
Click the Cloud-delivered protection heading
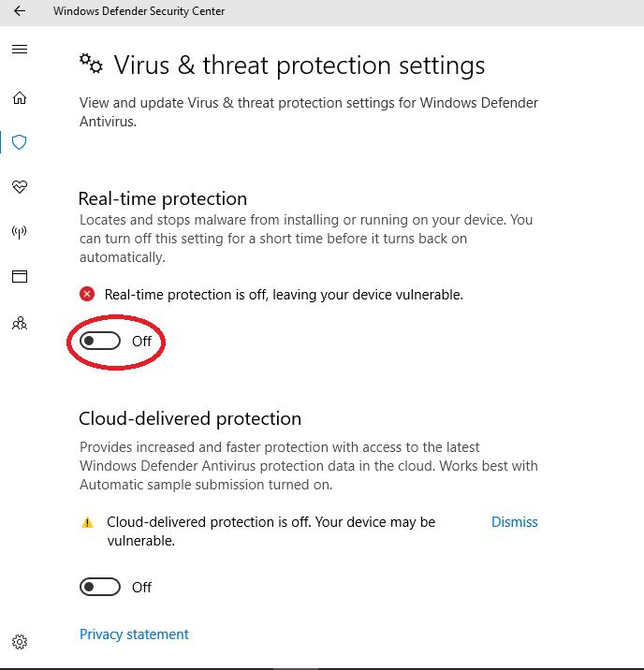coord(190,419)
